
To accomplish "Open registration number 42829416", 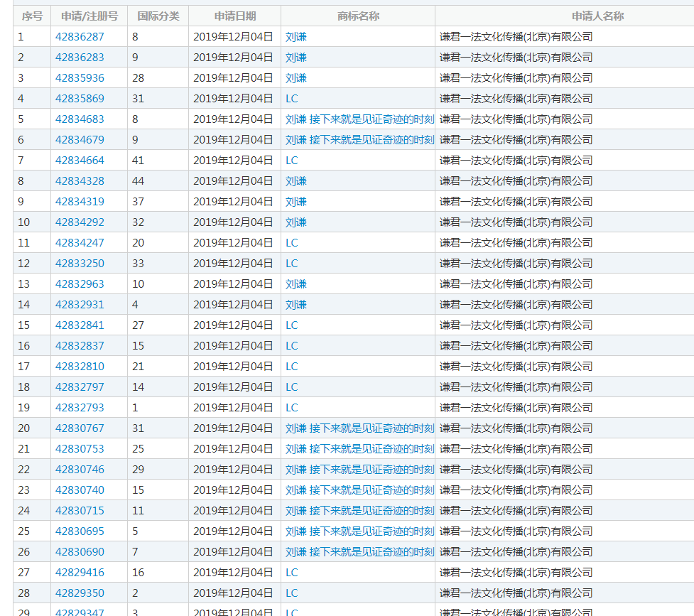I will [x=80, y=572].
